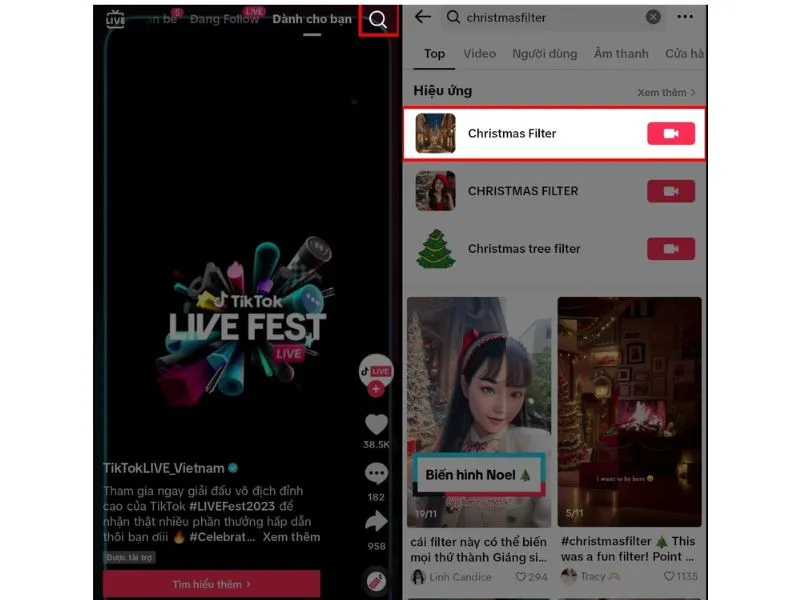This screenshot has height=600, width=800.
Task: Open TikTok LIVE profile avatar
Action: click(376, 370)
